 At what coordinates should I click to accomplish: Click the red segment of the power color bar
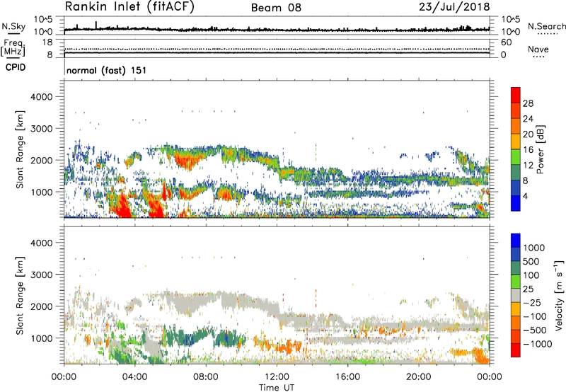coord(516,95)
